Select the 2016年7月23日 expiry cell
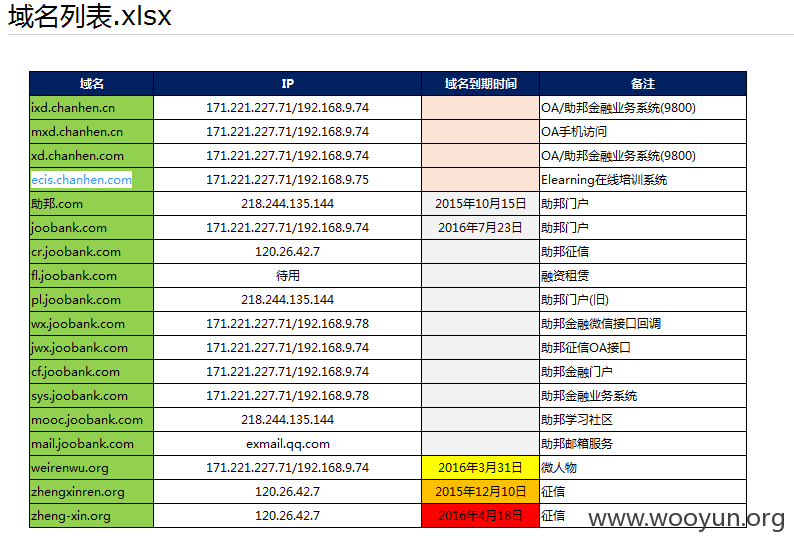 481,227
